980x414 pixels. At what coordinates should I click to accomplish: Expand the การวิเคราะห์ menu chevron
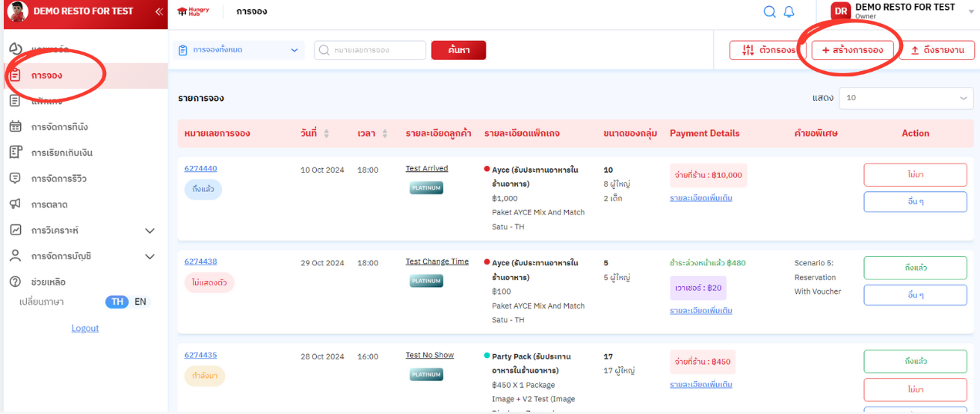[150, 231]
